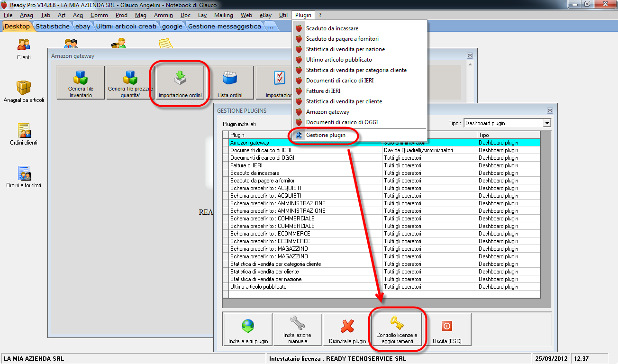618x364 pixels.
Task: Open Lista ordini in Amazon gateway window
Action: [230, 82]
